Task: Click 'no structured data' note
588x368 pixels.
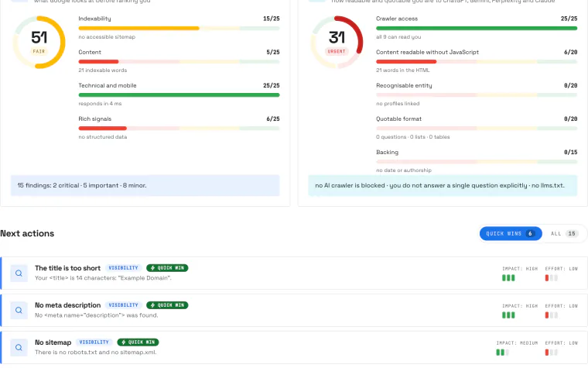Action: 103,137
